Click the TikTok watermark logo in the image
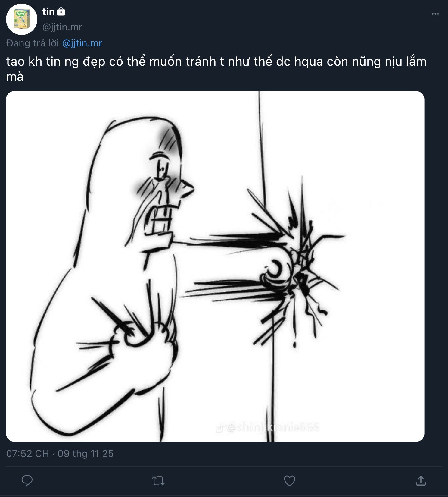448x497 pixels. tap(220, 428)
